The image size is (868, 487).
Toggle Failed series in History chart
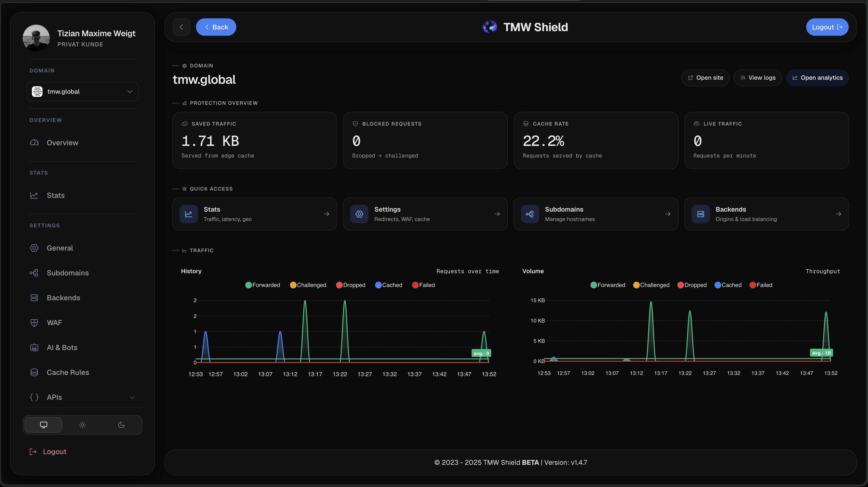pos(423,285)
